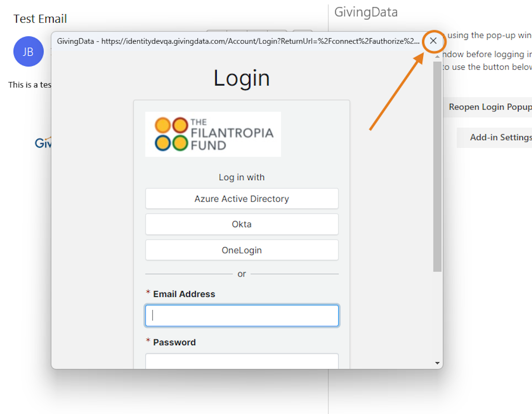Screen dimensions: 532x414
Task: Click the Login heading text
Action: (242, 78)
